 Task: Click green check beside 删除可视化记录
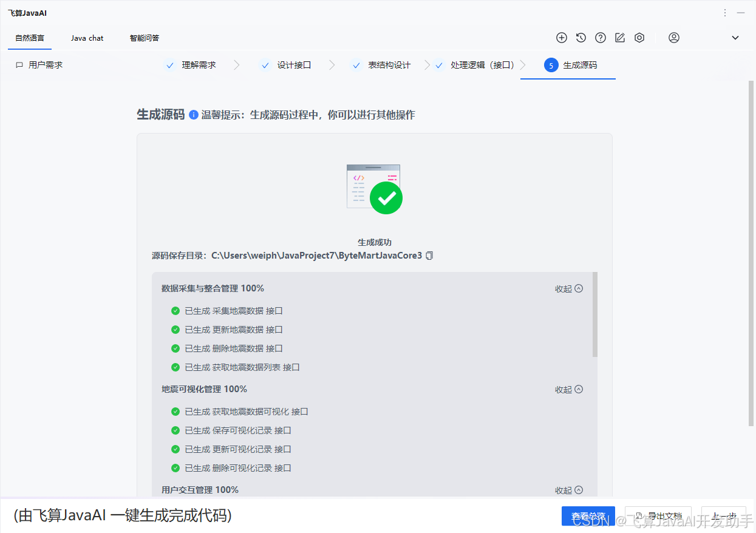pyautogui.click(x=175, y=468)
